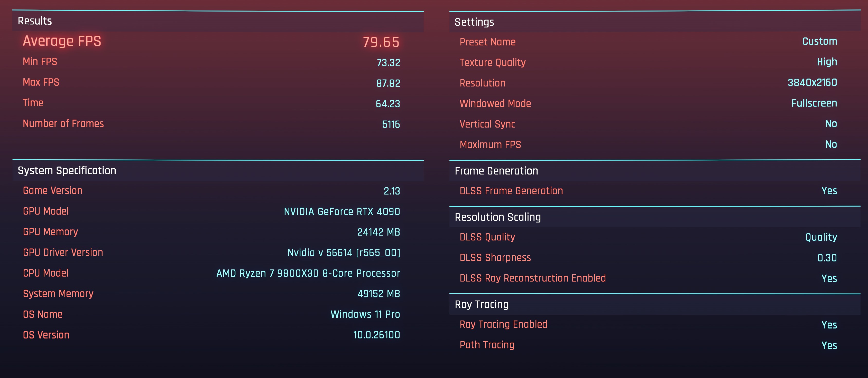Screen dimensions: 868x378
Task: Select the Windowed Mode label
Action: 495,104
